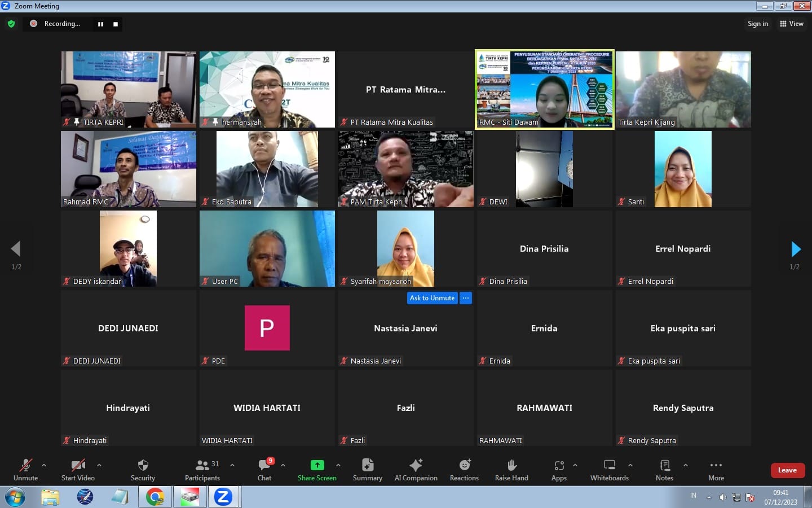Open the Chat panel
This screenshot has width=812, height=508.
coord(264,469)
